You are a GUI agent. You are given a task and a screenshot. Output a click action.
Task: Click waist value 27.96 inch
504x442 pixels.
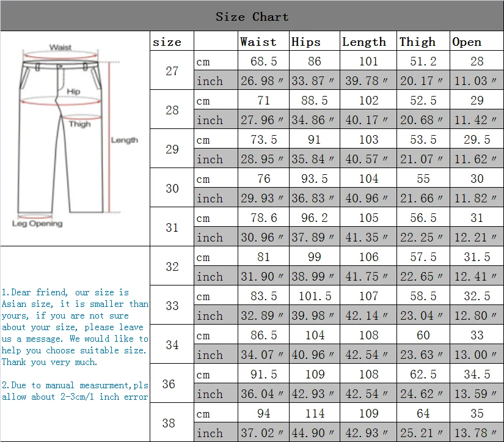pyautogui.click(x=262, y=120)
